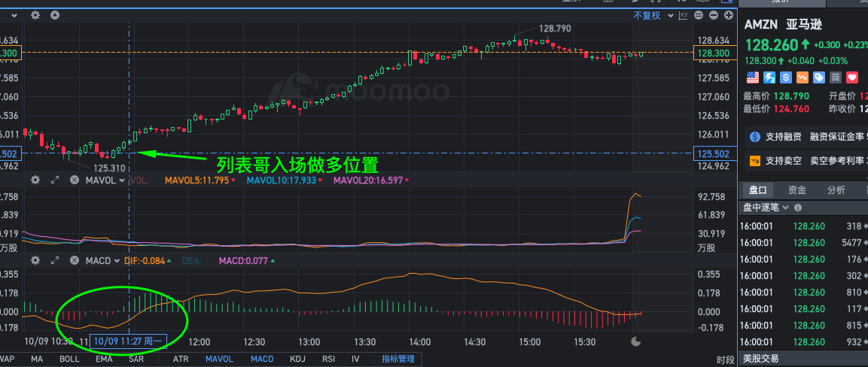
Task: Open the 盘中逐笔 dropdown
Action: click(x=766, y=208)
